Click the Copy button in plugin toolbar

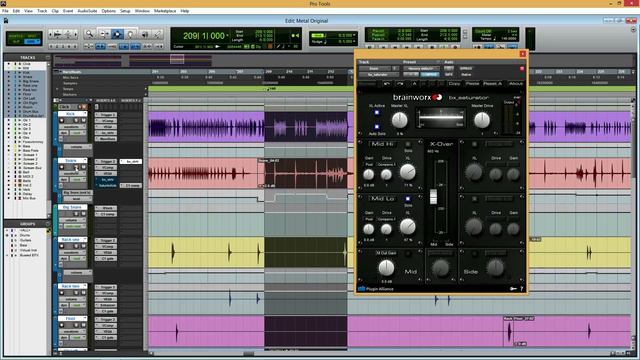coord(454,84)
